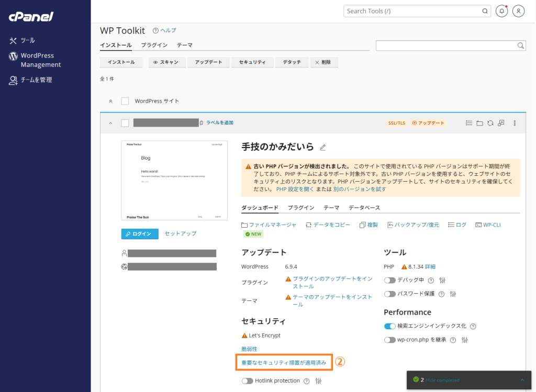Click the site preview thumbnail

(174, 181)
